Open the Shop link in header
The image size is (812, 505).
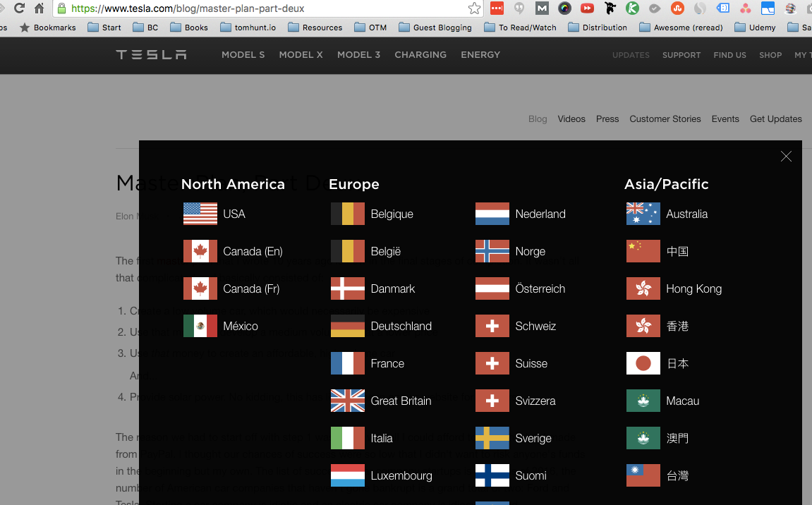[770, 55]
